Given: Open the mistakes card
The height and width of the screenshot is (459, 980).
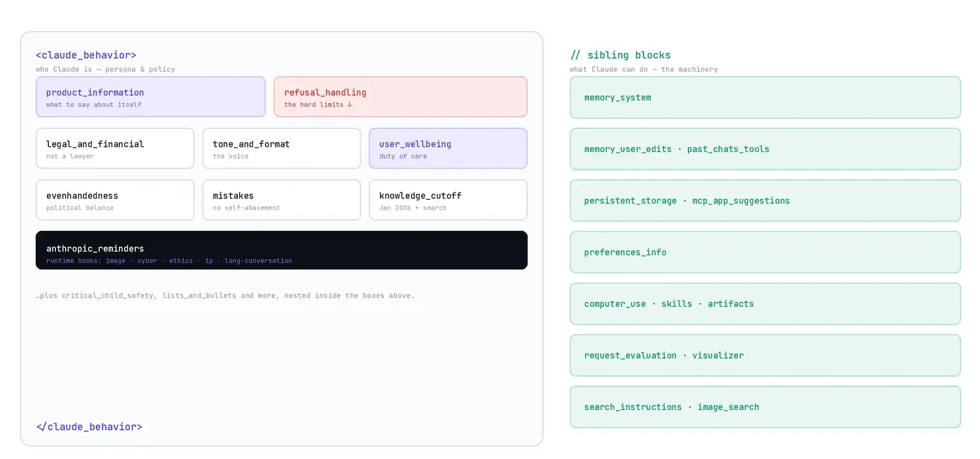Looking at the screenshot, I should click(282, 200).
